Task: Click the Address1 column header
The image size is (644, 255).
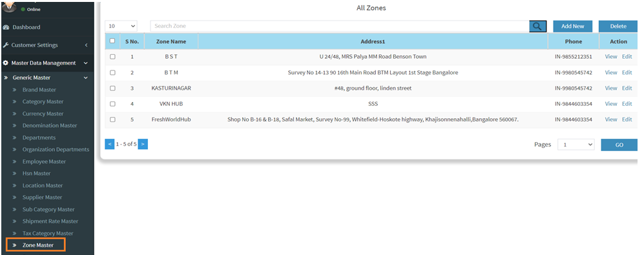Action: [373, 41]
